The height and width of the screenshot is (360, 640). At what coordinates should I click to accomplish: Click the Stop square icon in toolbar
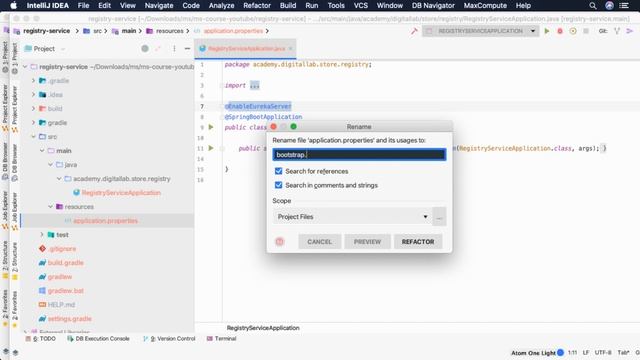[x=586, y=31]
